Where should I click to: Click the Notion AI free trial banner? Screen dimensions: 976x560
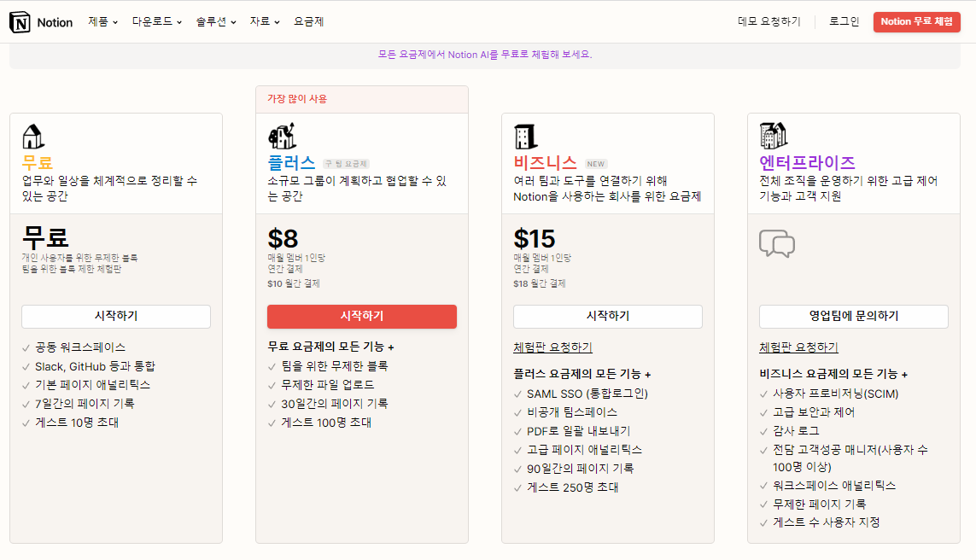click(x=485, y=55)
